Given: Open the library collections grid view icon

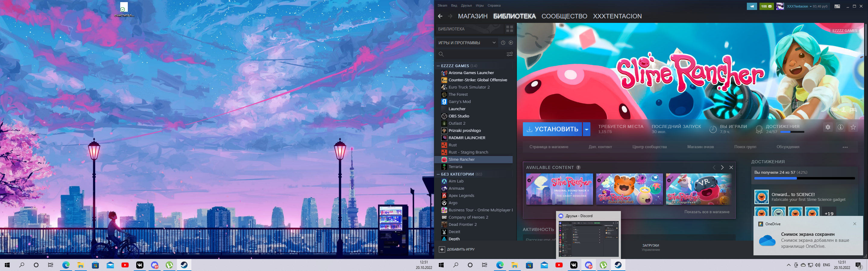Looking at the screenshot, I should pos(509,29).
